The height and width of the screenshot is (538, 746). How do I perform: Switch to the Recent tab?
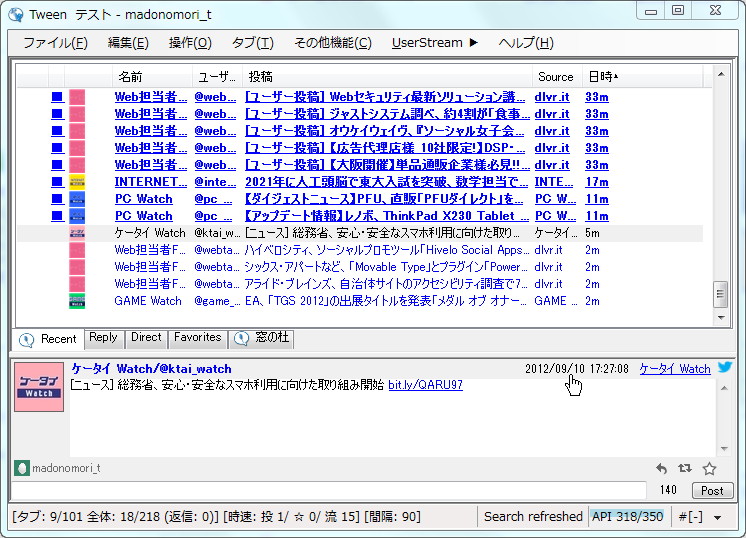[x=48, y=339]
